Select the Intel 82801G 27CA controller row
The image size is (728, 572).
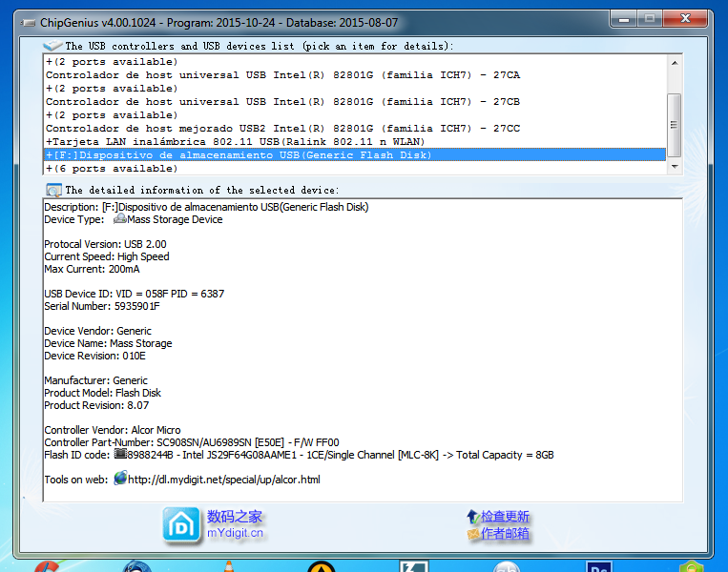pos(355,74)
